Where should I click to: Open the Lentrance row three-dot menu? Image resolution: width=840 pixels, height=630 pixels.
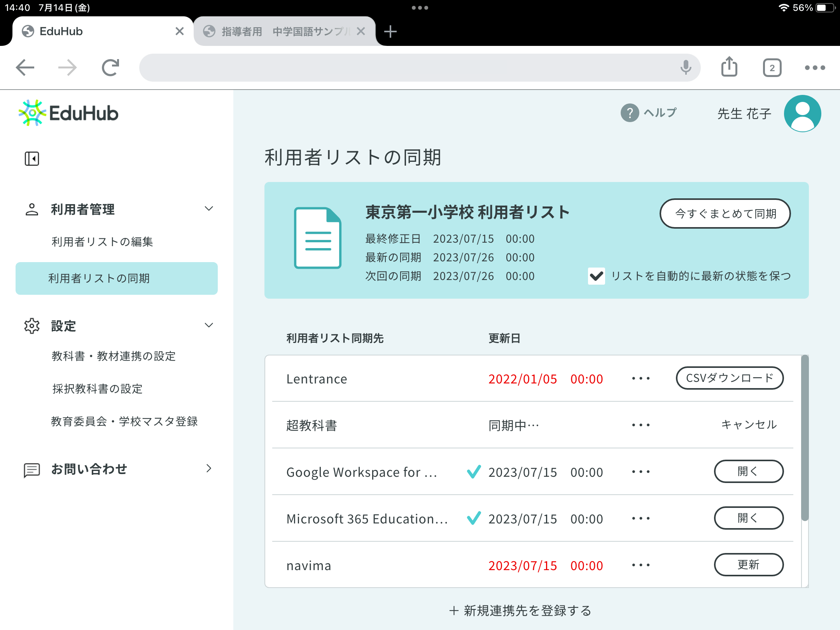tap(640, 378)
